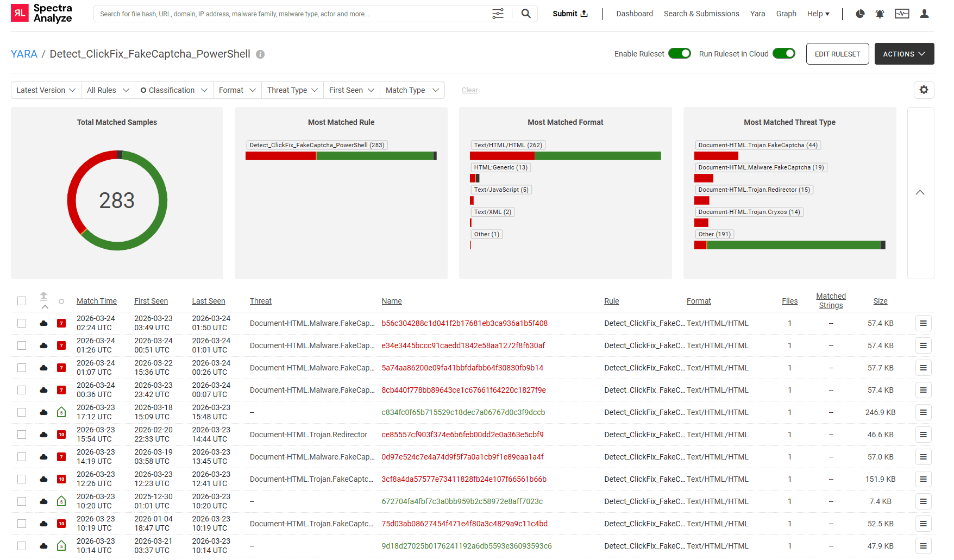954x560 pixels.
Task: Click the EDIT RULESET button
Action: [837, 54]
